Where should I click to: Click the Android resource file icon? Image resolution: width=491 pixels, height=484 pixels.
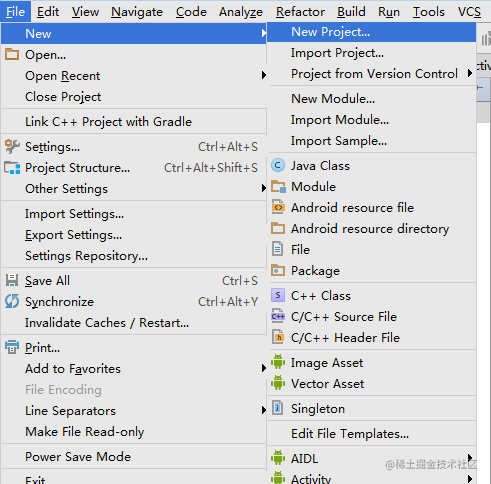pos(278,207)
